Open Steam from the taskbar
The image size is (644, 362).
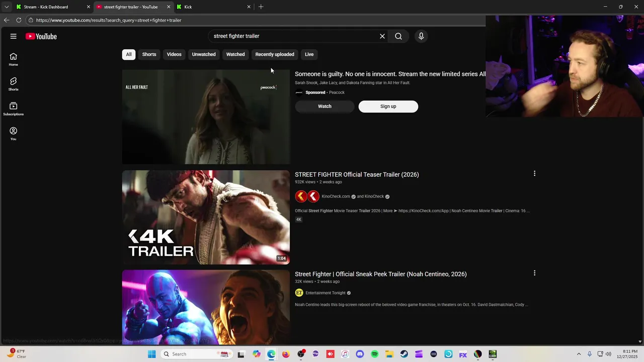coord(404,354)
